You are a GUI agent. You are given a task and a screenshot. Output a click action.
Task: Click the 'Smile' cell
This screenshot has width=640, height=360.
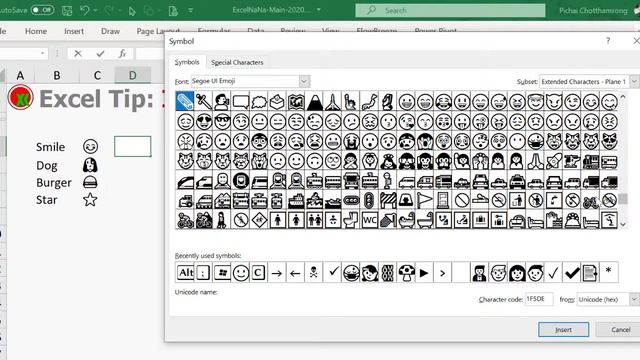[51, 147]
